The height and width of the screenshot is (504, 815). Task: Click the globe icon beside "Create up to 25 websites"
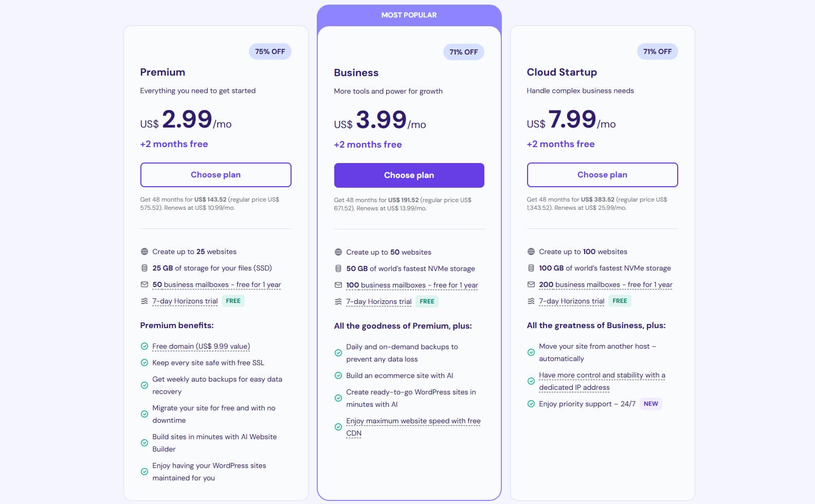coord(144,251)
